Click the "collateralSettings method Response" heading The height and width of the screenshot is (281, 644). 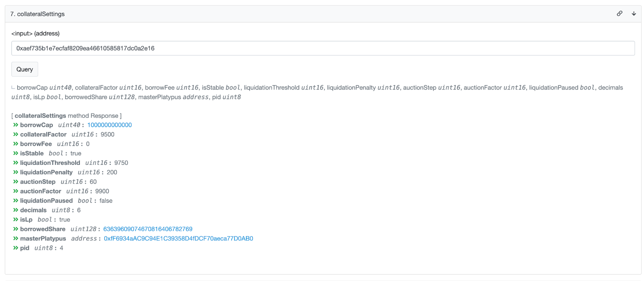click(66, 116)
